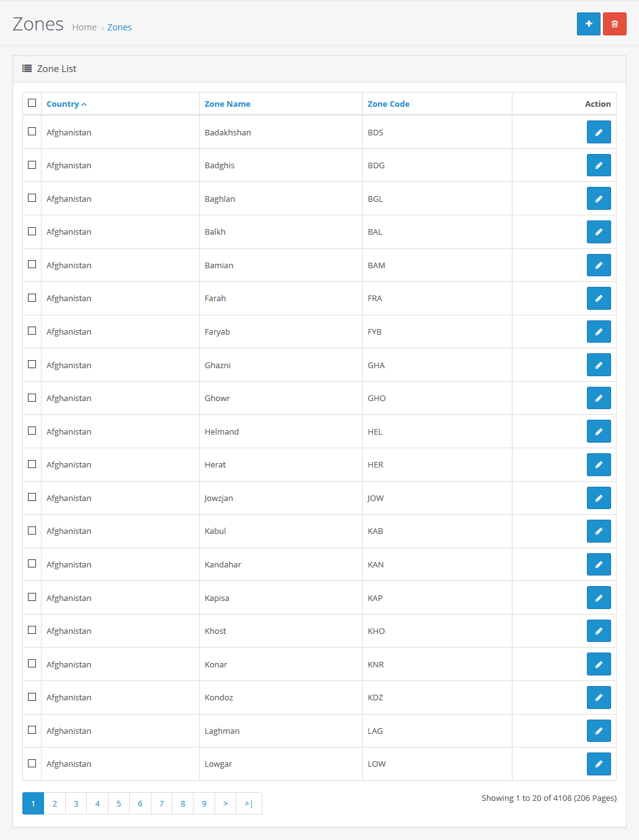Check the checkbox for Balkh row
Viewport: 639px width, 840px height.
coord(32,231)
